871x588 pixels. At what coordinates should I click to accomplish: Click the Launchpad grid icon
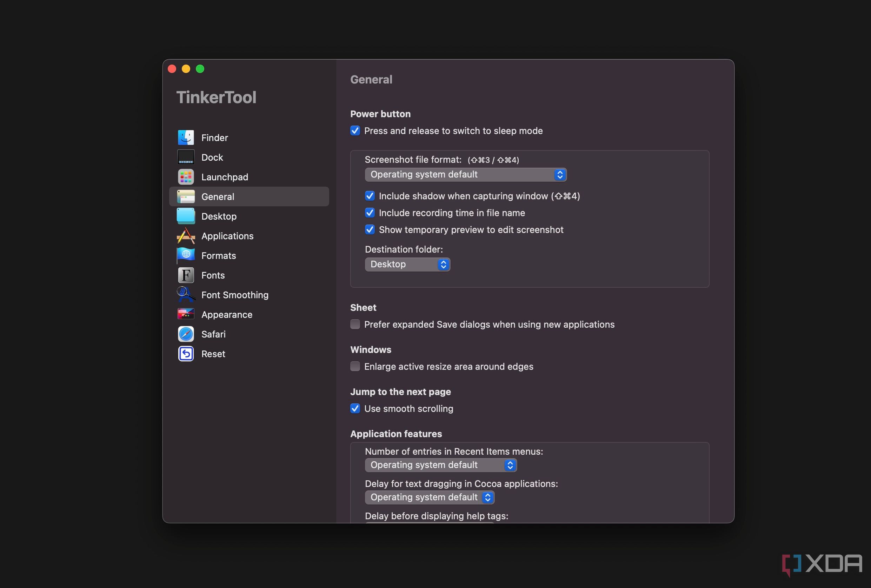click(x=186, y=177)
